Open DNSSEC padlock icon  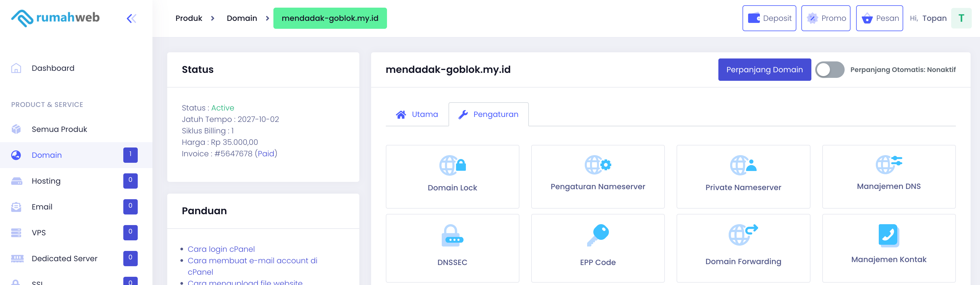coord(452,235)
